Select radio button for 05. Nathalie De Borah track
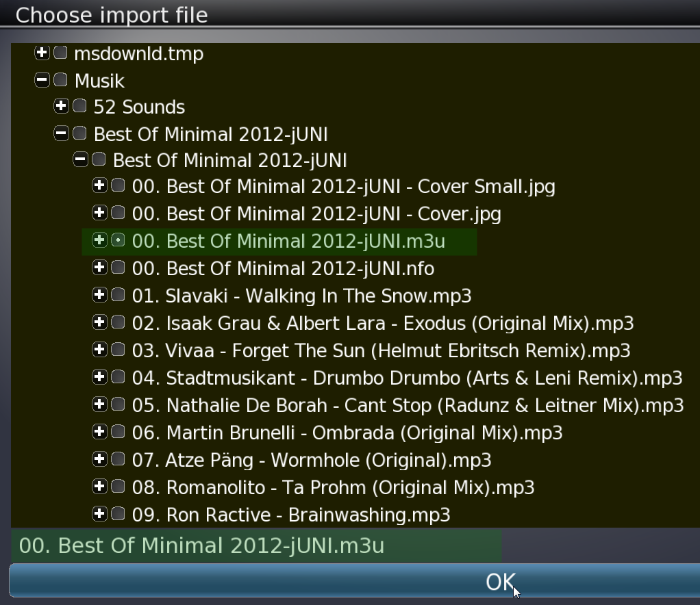 (x=118, y=404)
